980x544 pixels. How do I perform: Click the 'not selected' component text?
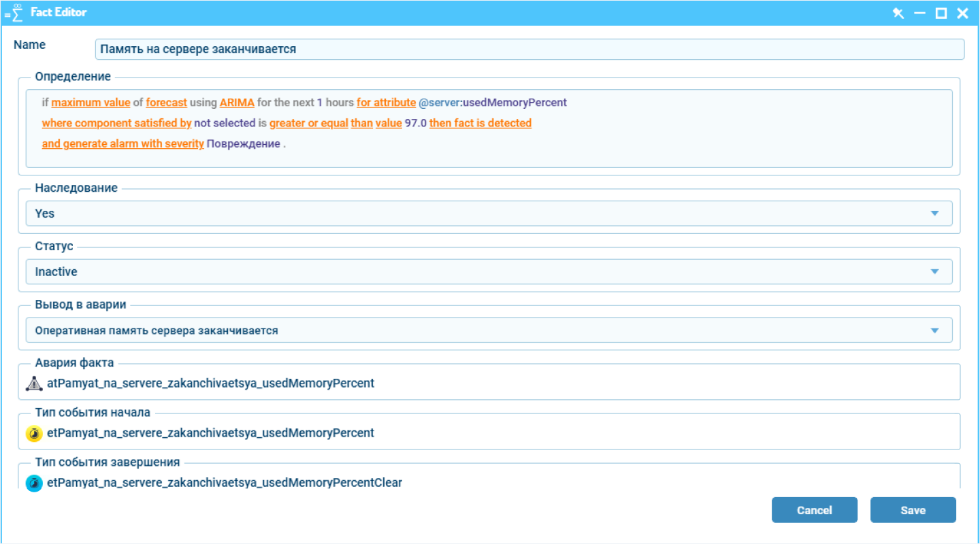pos(224,124)
